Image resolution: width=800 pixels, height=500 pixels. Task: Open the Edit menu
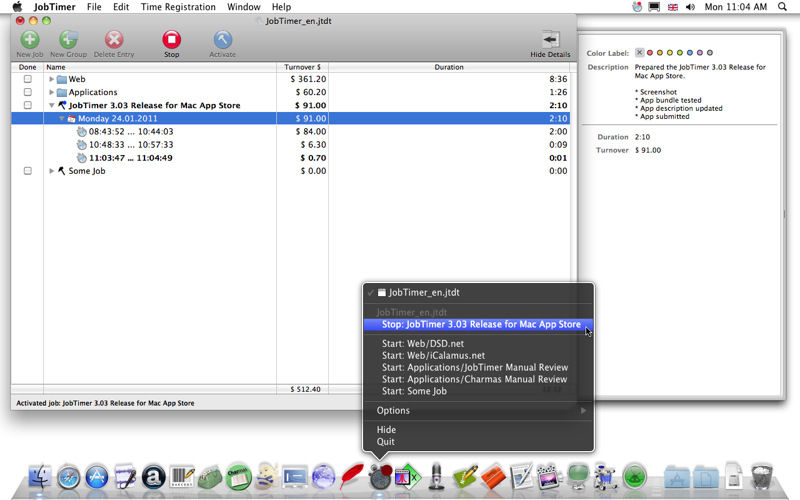[121, 7]
